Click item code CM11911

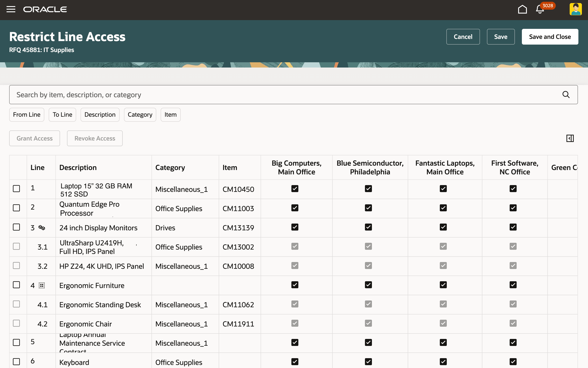point(238,324)
